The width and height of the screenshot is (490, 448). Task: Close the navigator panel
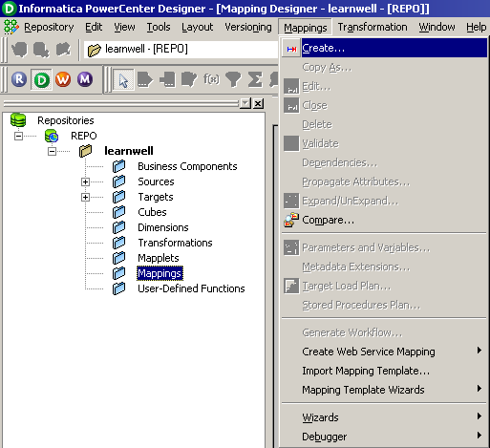pos(258,103)
